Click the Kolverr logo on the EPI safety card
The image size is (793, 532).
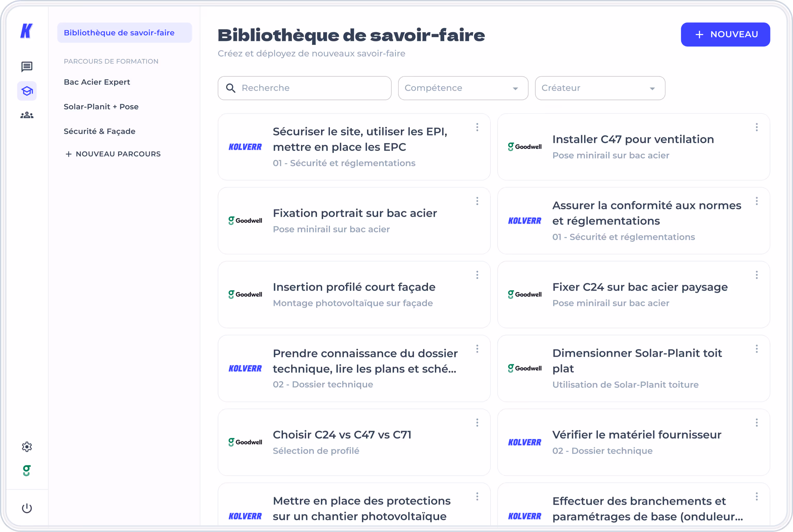[x=245, y=147]
